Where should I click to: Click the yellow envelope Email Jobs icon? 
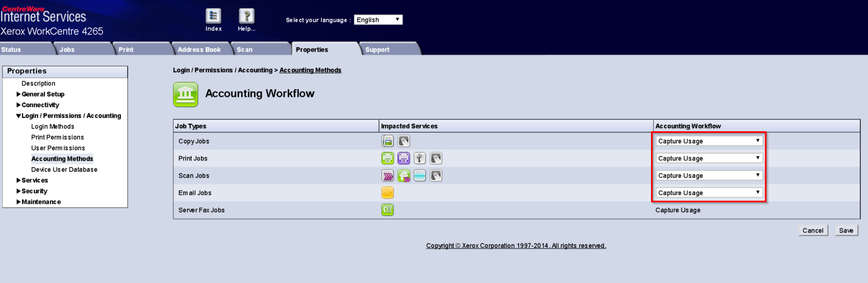point(387,193)
